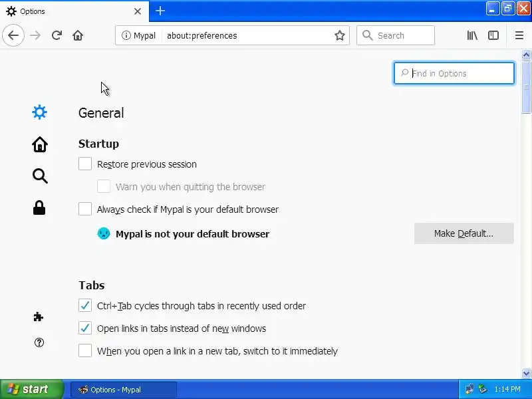Click the Tabs section heading
The height and width of the screenshot is (399, 532).
[92, 285]
